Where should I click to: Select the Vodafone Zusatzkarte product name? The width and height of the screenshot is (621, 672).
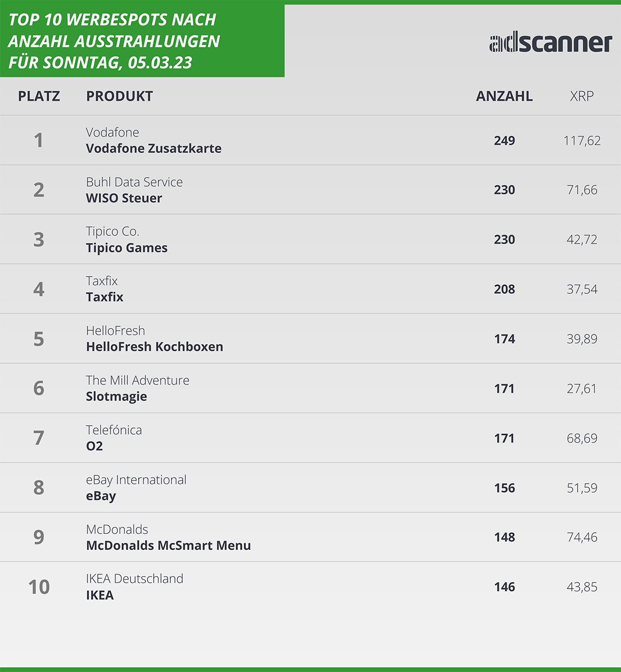pyautogui.click(x=154, y=149)
